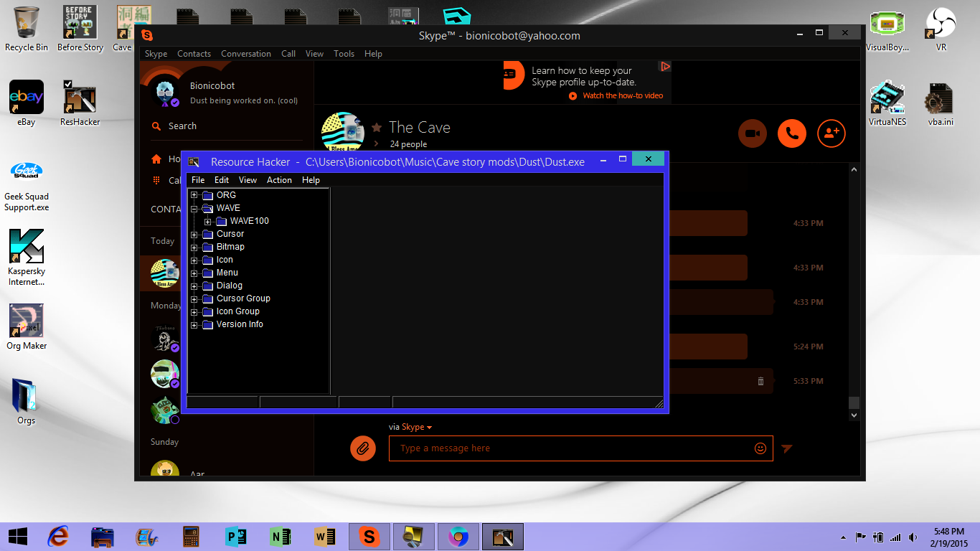980x551 pixels.
Task: Send the Skype message
Action: click(787, 448)
